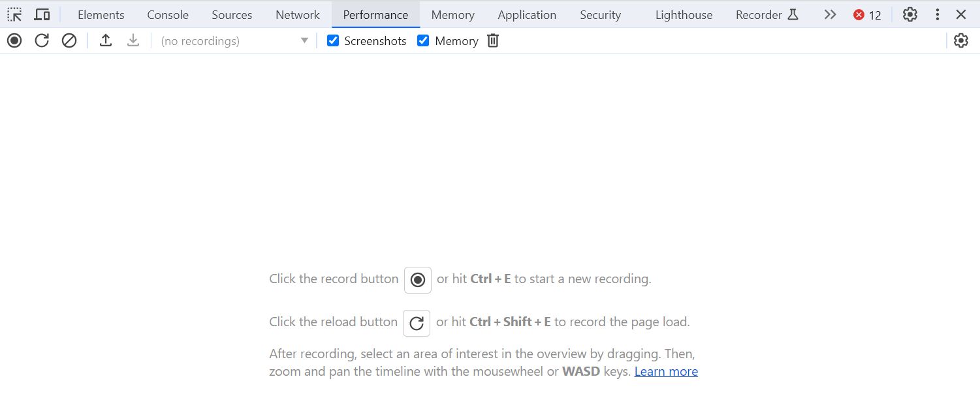Image resolution: width=980 pixels, height=394 pixels.
Task: Disable the Memory checkbox
Action: click(x=423, y=41)
